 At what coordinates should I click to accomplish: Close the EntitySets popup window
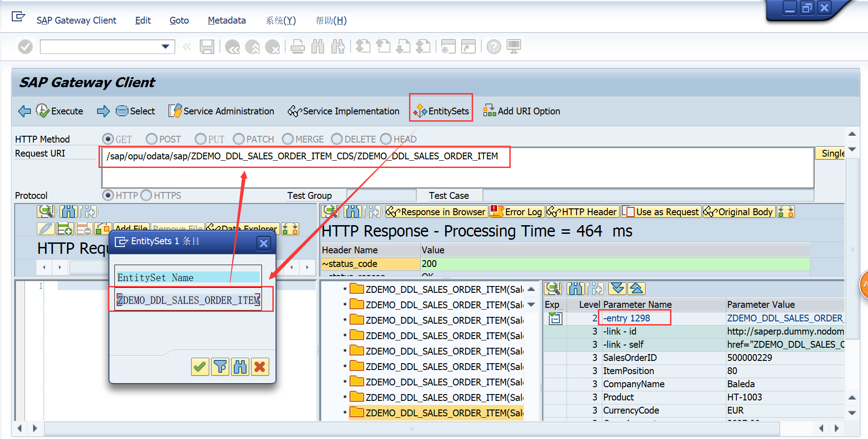(x=263, y=243)
